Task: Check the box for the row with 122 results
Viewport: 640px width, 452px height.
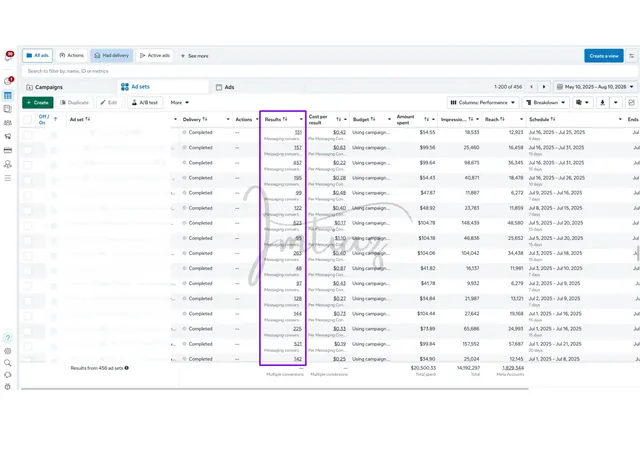Action: click(x=27, y=211)
